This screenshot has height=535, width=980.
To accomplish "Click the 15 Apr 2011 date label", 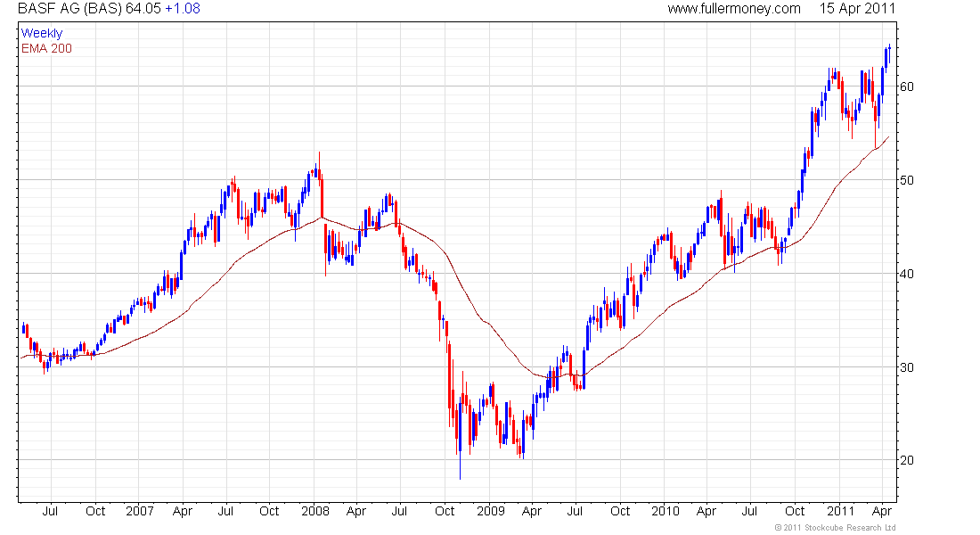I will pos(857,9).
